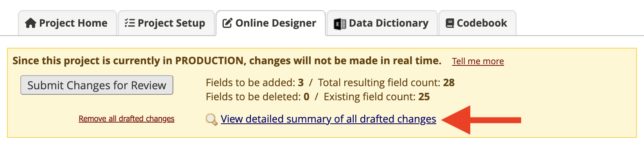This screenshot has width=644, height=148.
Task: Open the Project Setup tab label
Action: click(x=171, y=23)
